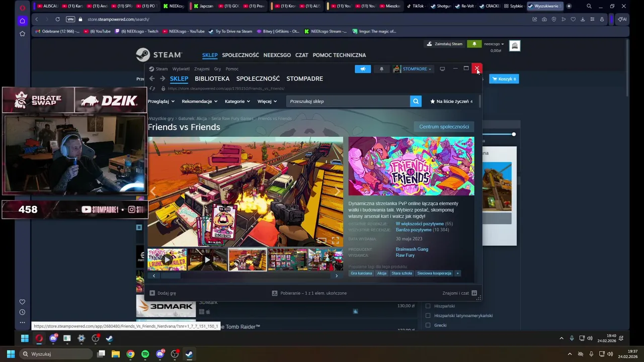Click the thumbnail strip horizontal scrollbar
This screenshot has width=644, height=362.
tap(171, 276)
